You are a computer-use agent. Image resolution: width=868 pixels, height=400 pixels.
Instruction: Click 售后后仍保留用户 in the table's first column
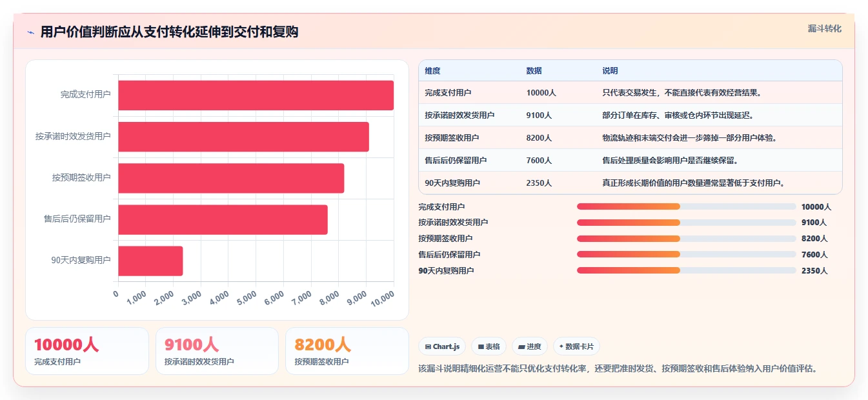pyautogui.click(x=456, y=161)
